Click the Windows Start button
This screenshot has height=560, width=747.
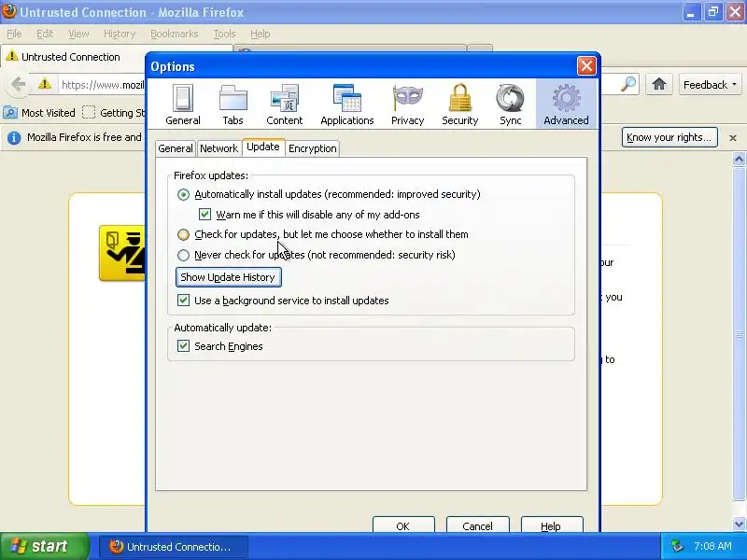(44, 546)
